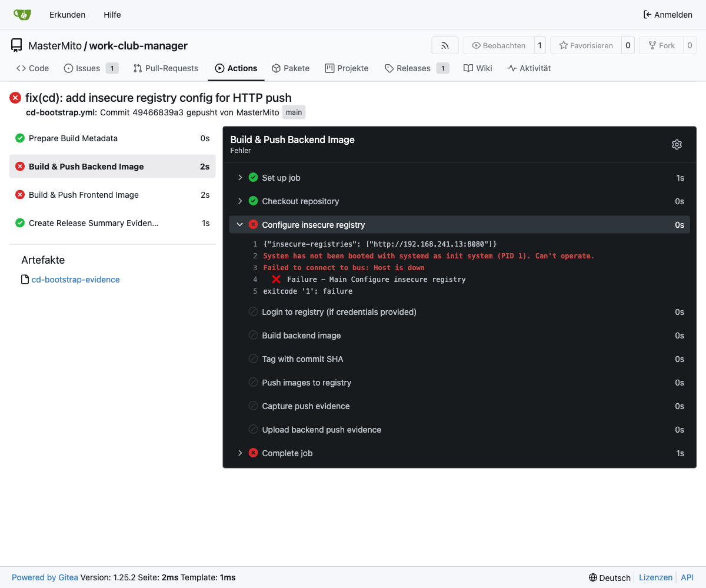Screen dimensions: 706x588
Task: Expand the Complete job step
Action: click(x=240, y=453)
